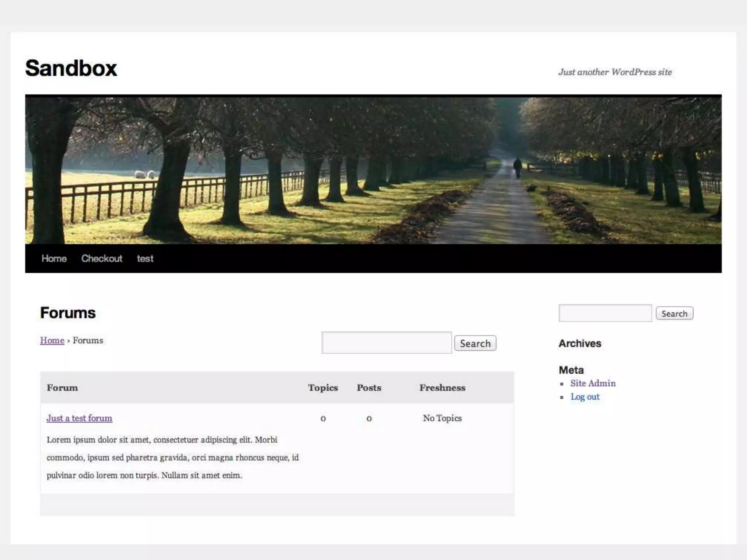Click the No Topics freshness cell

442,418
